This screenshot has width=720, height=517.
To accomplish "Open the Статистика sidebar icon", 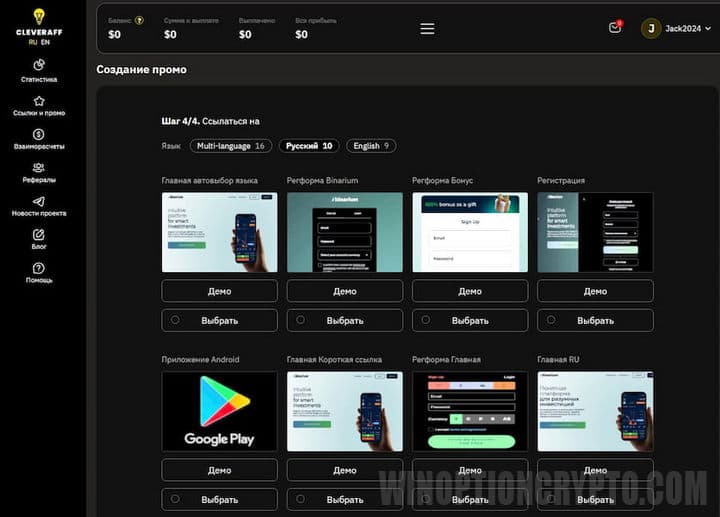I will [39, 65].
